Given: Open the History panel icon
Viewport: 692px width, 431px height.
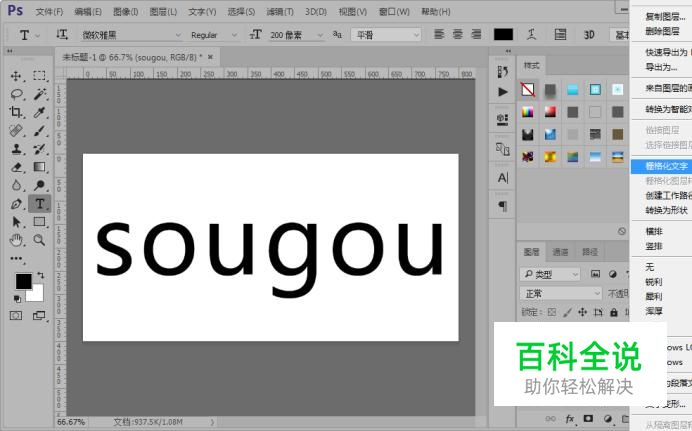Looking at the screenshot, I should (503, 71).
